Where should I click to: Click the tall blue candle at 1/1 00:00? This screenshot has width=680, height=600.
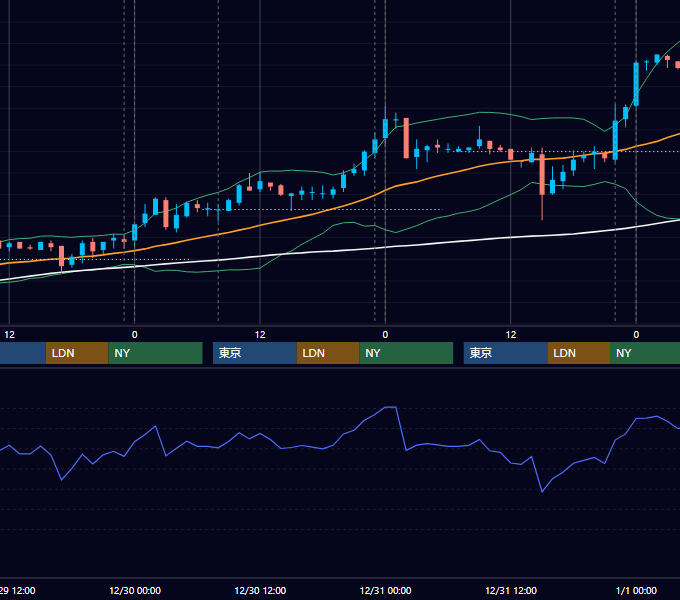point(636,84)
